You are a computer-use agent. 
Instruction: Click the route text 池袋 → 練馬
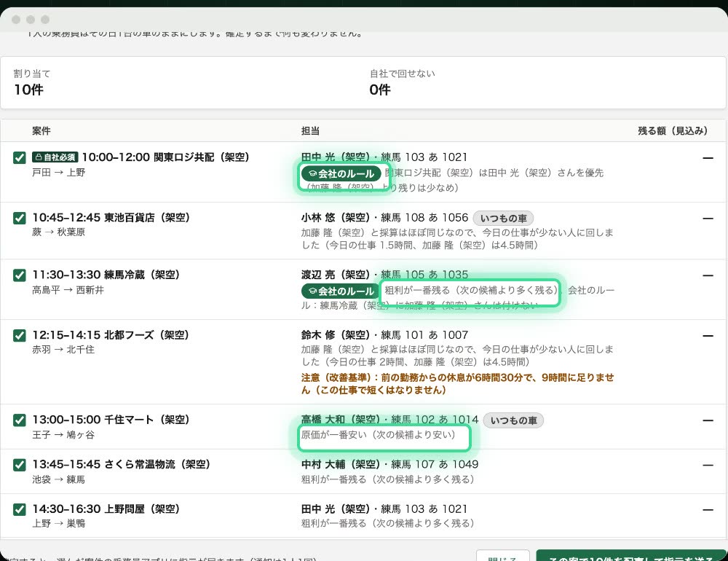coord(58,479)
